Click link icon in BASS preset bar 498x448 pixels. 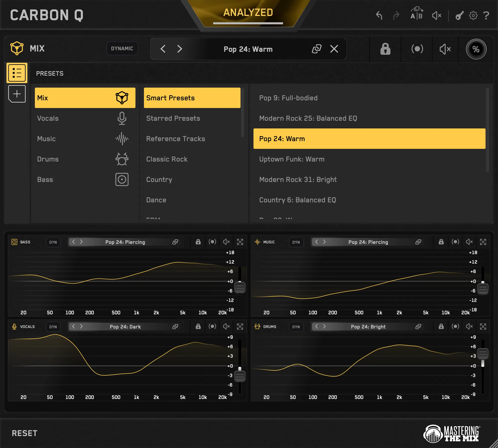click(175, 242)
